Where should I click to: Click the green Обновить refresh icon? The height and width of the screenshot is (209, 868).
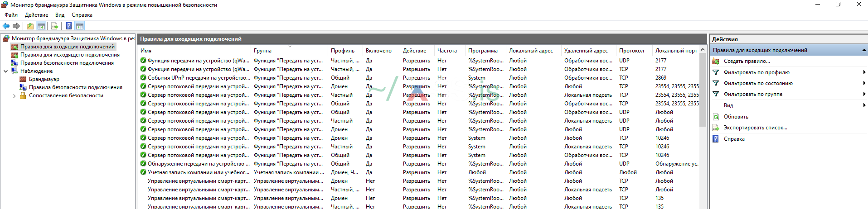tap(716, 117)
